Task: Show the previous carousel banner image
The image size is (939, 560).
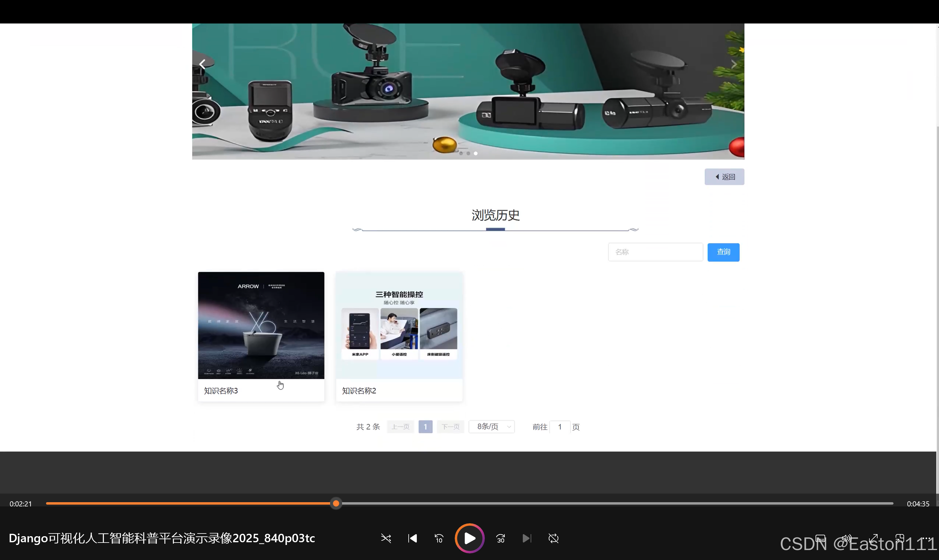Action: pyautogui.click(x=203, y=64)
